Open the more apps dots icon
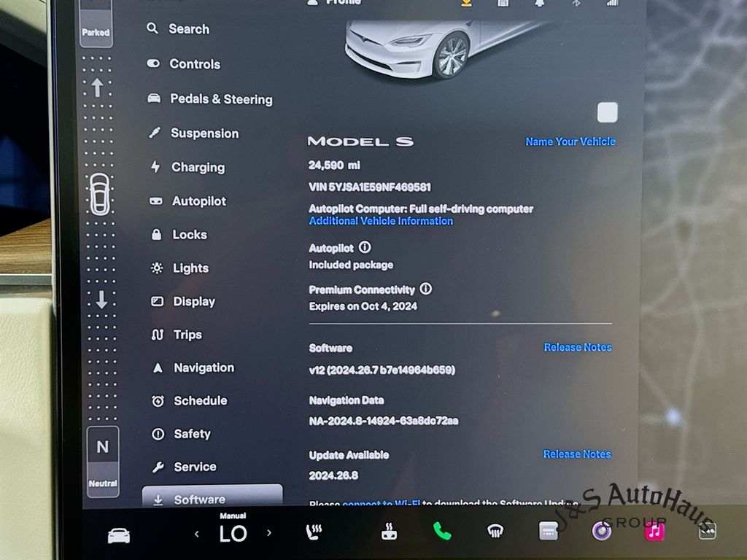The width and height of the screenshot is (747, 560). (x=707, y=532)
